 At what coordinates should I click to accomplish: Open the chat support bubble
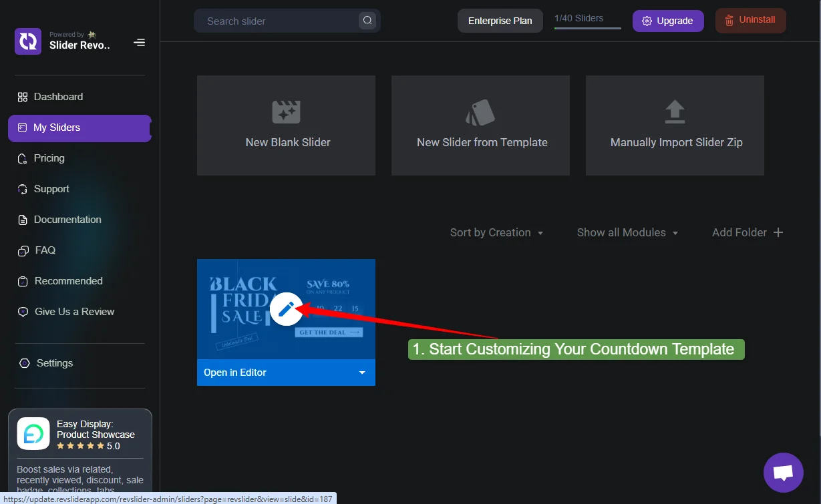(x=782, y=472)
